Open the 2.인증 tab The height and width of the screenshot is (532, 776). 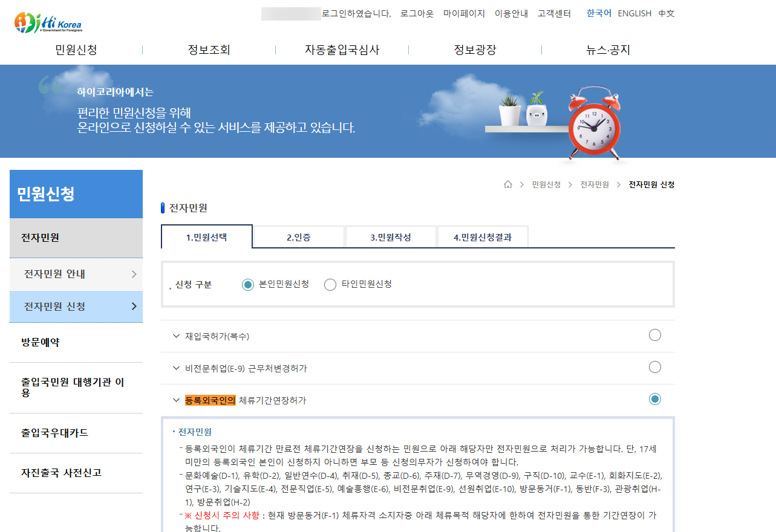[299, 238]
